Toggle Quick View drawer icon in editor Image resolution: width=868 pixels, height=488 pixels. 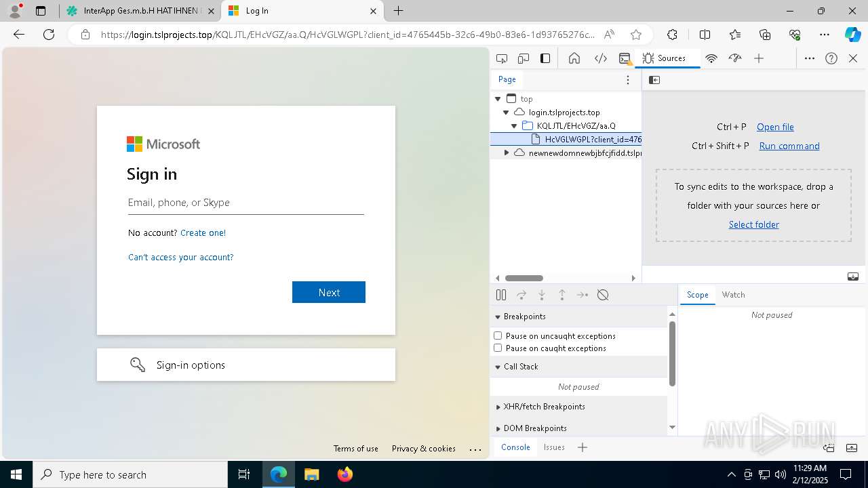(853, 277)
